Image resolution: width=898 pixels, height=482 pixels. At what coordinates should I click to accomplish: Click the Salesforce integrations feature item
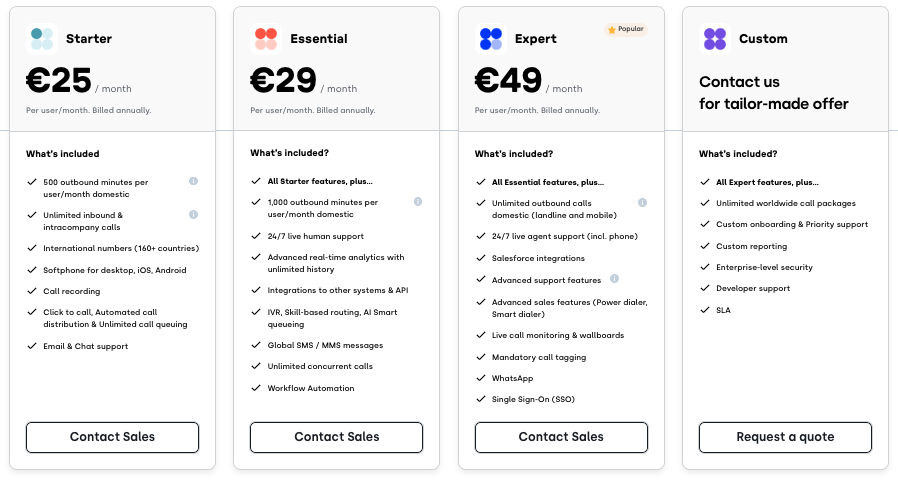[x=537, y=258]
